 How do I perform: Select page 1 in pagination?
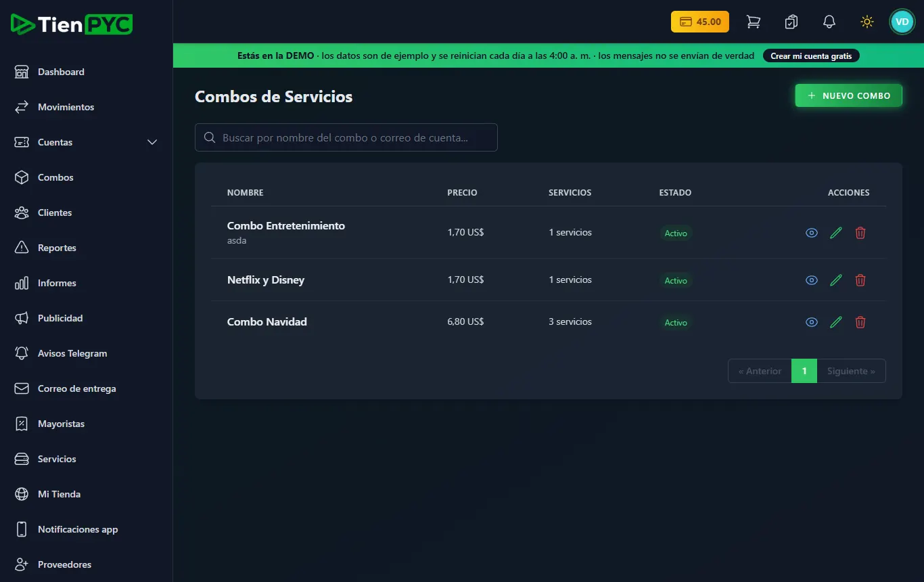click(x=804, y=371)
